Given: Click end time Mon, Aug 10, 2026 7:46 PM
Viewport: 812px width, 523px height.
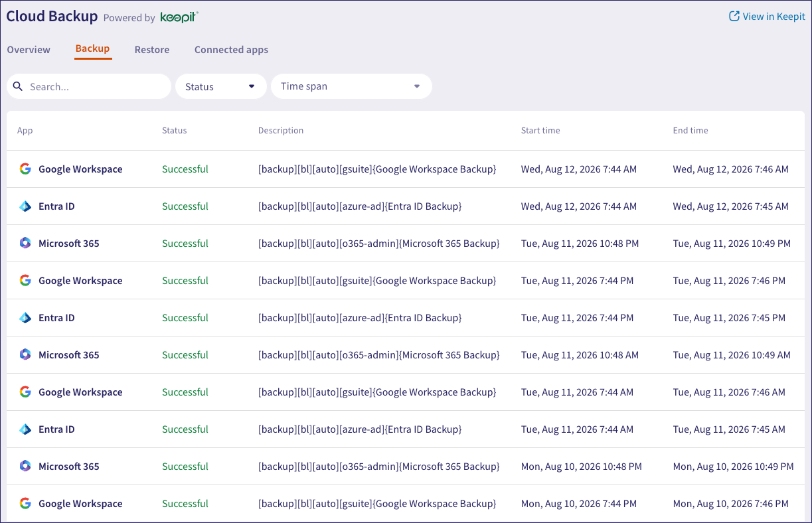Looking at the screenshot, I should (x=731, y=504).
